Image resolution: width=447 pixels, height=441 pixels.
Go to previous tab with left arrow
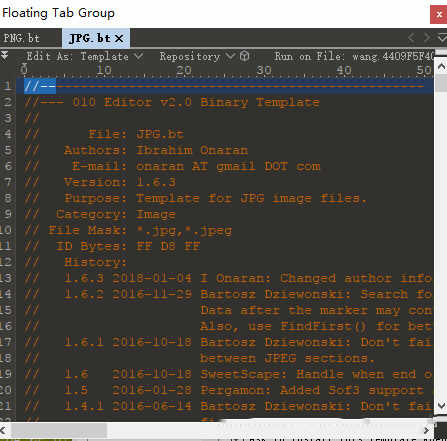coord(411,37)
